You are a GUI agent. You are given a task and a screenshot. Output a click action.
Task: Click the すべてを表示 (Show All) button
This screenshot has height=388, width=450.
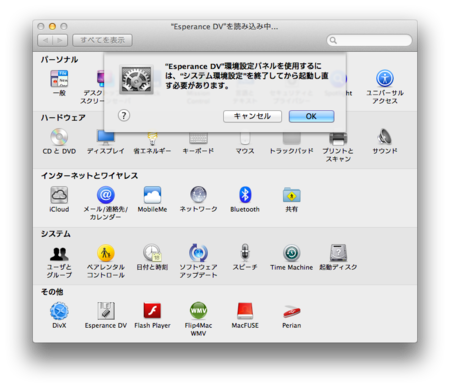tap(102, 40)
